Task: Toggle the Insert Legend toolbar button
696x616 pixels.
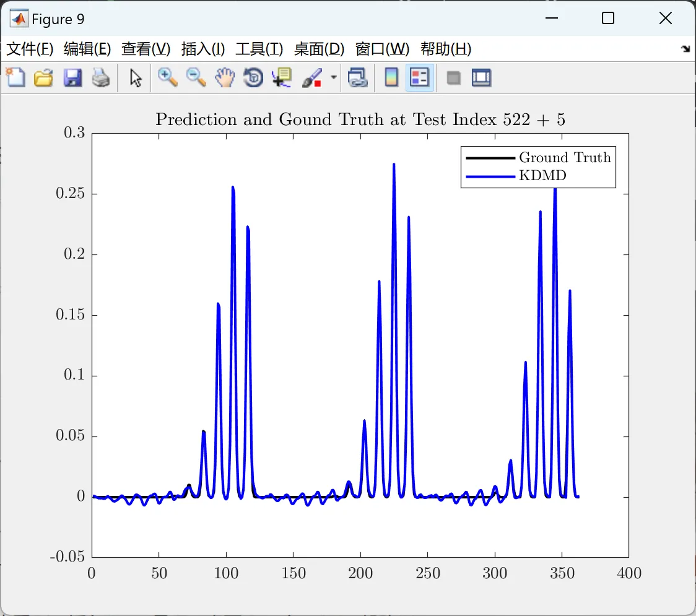Action: click(x=419, y=77)
